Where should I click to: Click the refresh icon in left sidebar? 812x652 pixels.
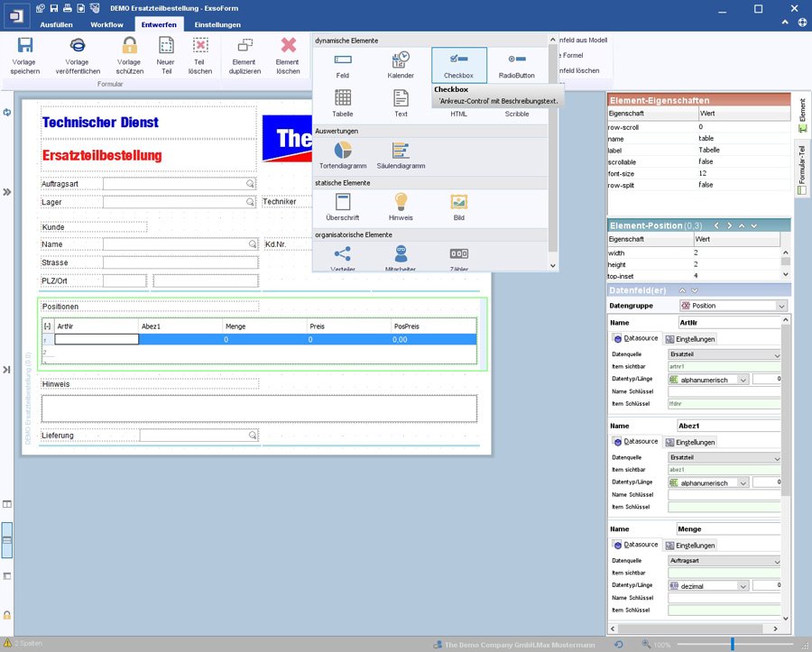[x=7, y=113]
